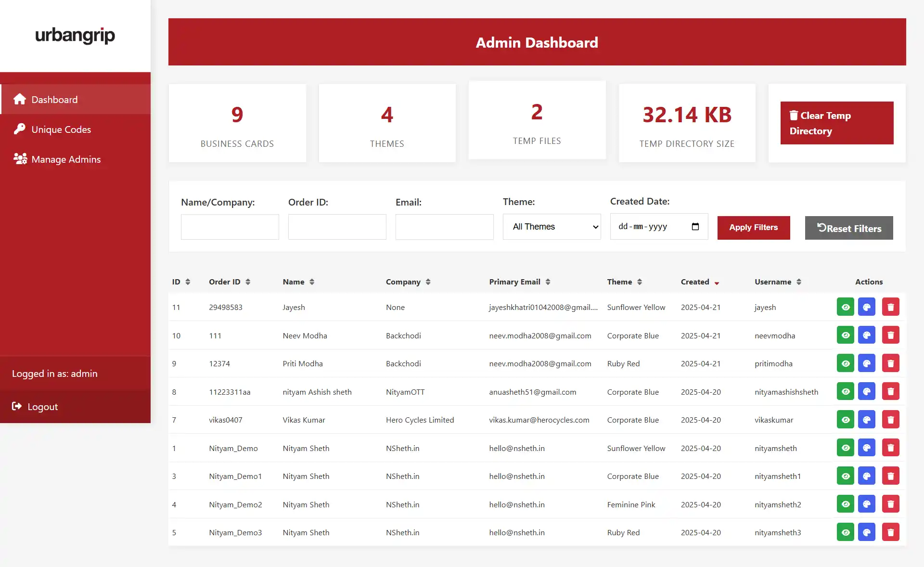
Task: Open the calendar picker in the Created Date field
Action: [x=695, y=227]
